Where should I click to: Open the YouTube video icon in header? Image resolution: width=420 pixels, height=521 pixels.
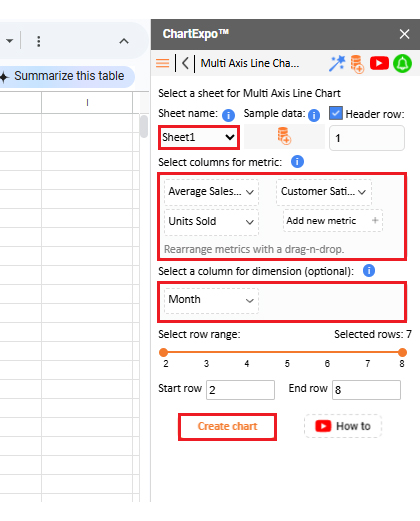[379, 63]
